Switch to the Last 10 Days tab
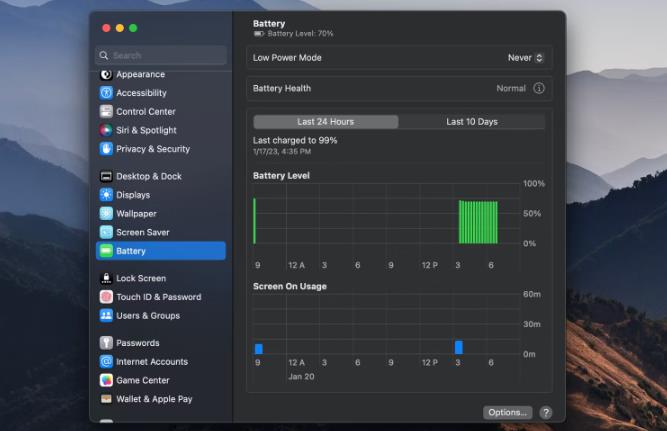 point(472,122)
